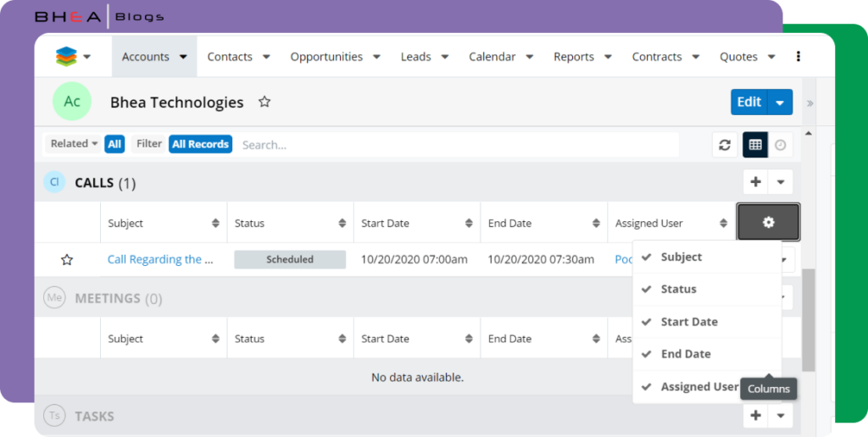868x437 pixels.
Task: Expand the MEETINGS (0) subpanel header
Action: coord(332,298)
